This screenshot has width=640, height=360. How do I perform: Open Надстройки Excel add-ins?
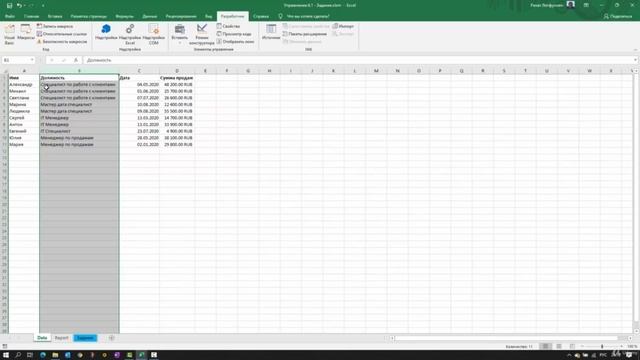[x=130, y=34]
